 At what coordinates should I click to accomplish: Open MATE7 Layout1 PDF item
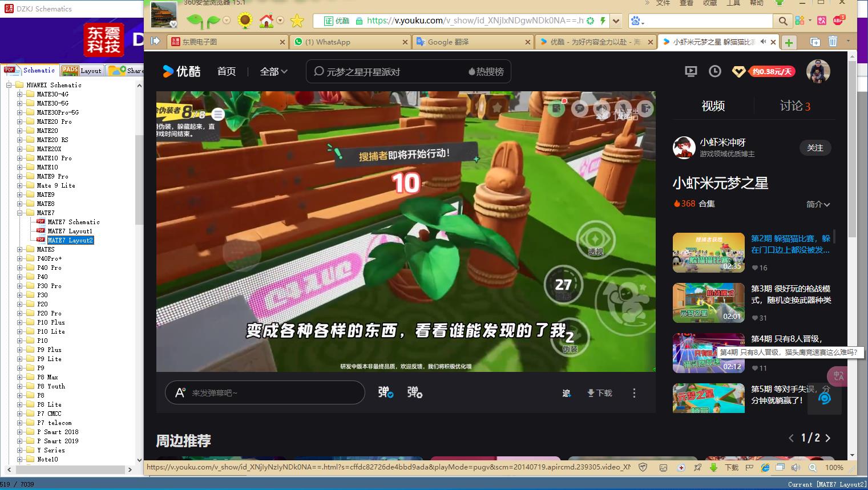(70, 231)
